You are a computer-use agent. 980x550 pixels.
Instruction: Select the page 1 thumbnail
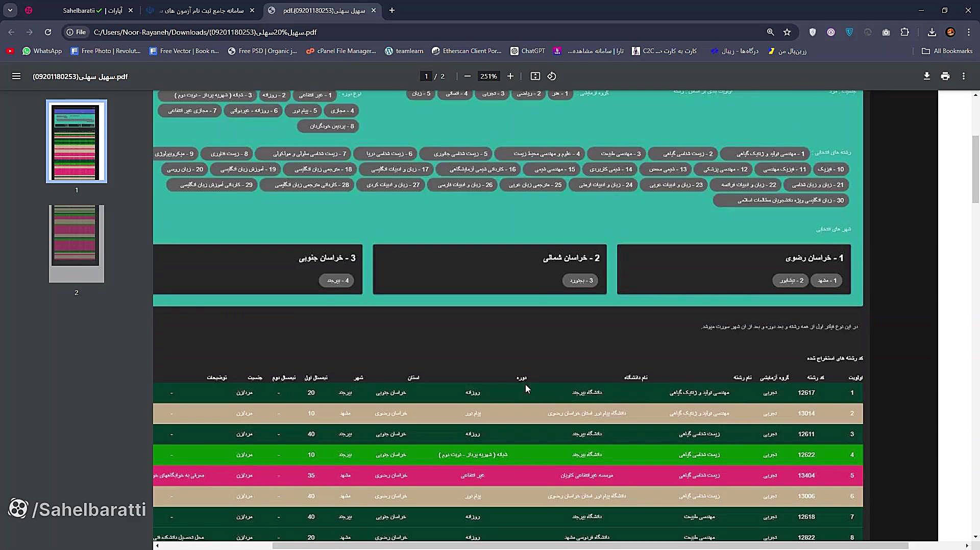77,141
